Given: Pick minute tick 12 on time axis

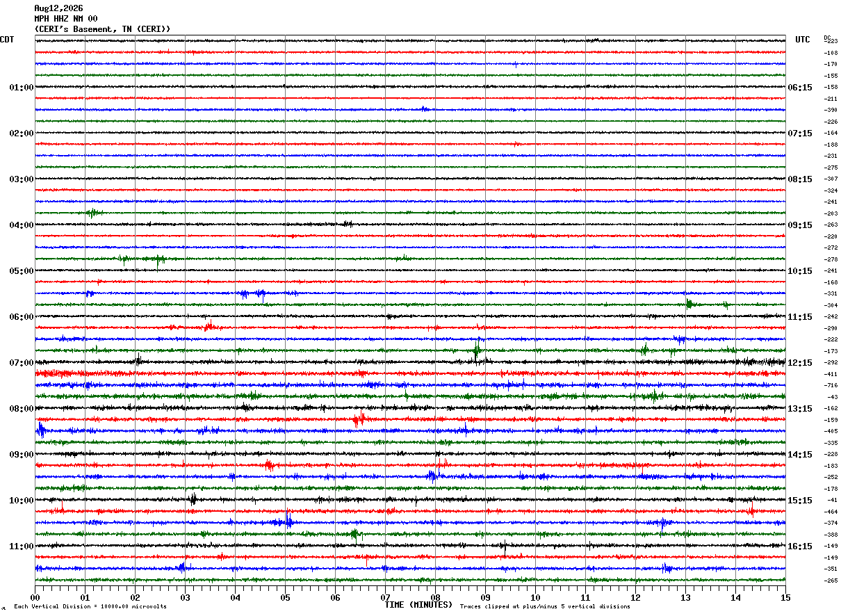Looking at the screenshot, I should pos(635,597).
